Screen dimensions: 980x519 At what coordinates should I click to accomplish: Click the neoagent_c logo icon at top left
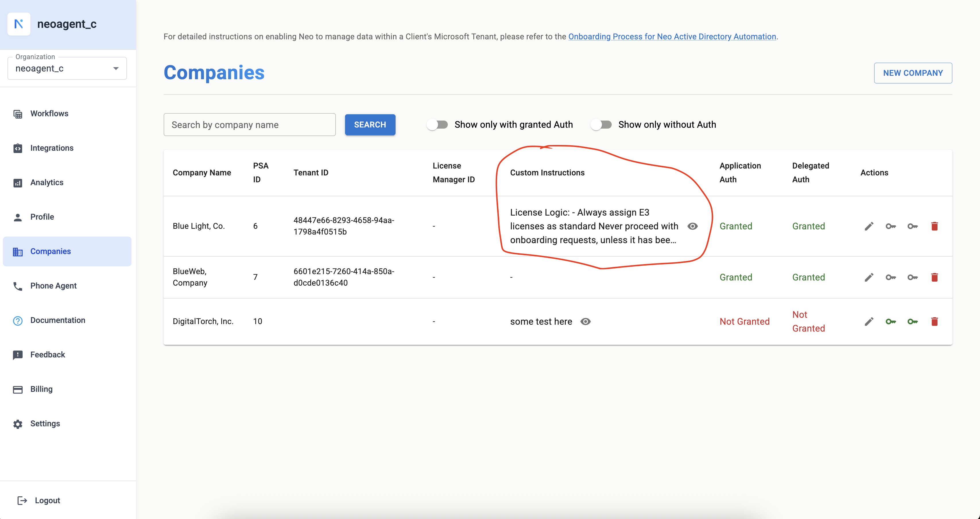pyautogui.click(x=19, y=24)
